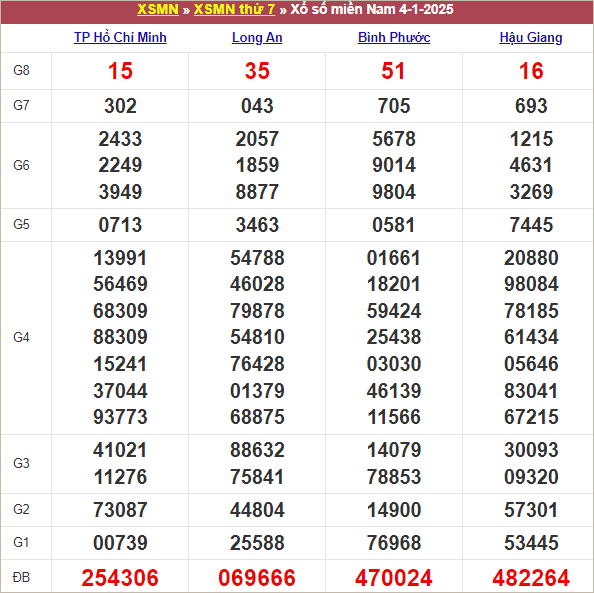Select special prize 470024
The width and height of the screenshot is (594, 593).
pyautogui.click(x=394, y=578)
